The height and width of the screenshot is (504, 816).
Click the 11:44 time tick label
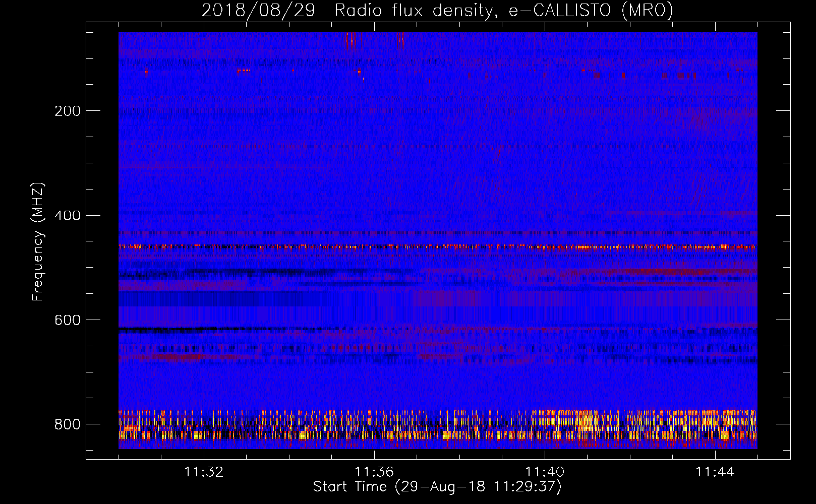point(715,472)
